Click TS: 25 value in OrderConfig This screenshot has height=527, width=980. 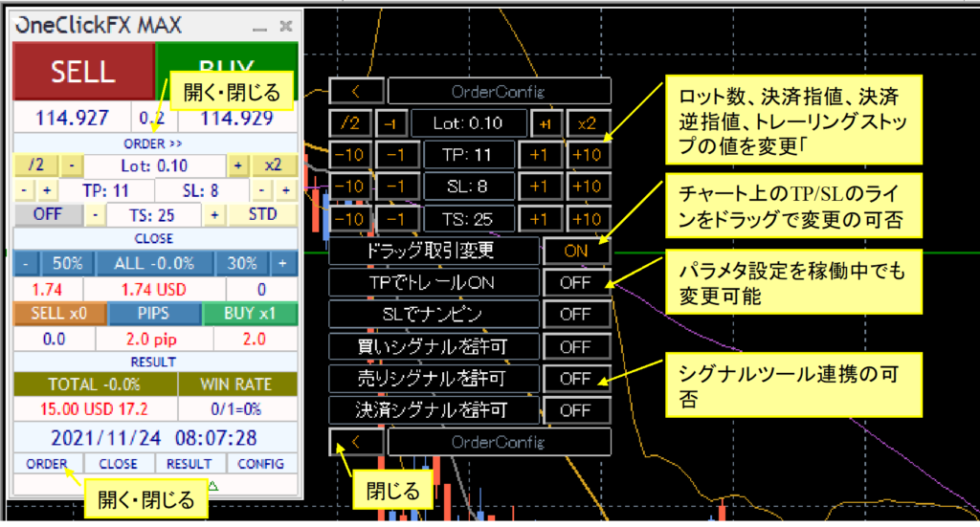click(x=468, y=219)
